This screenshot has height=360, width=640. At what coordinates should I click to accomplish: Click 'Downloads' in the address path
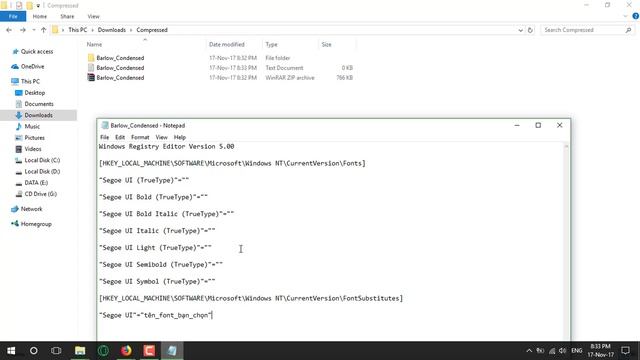click(111, 30)
